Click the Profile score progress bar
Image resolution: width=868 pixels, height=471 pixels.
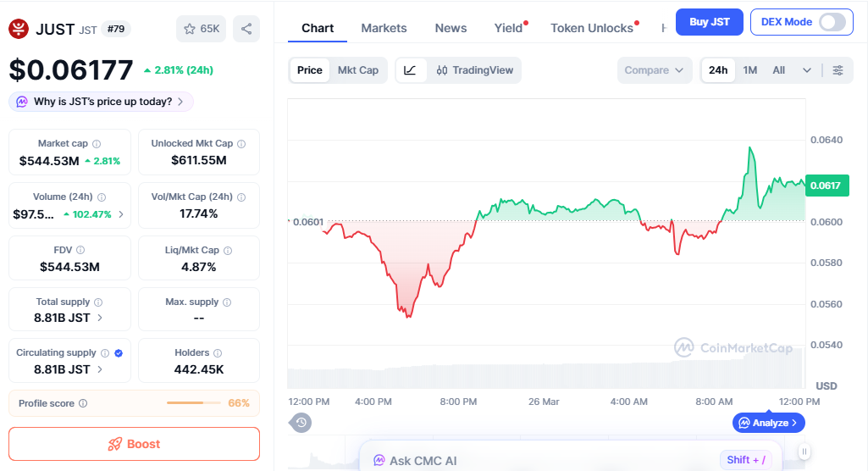tap(195, 403)
